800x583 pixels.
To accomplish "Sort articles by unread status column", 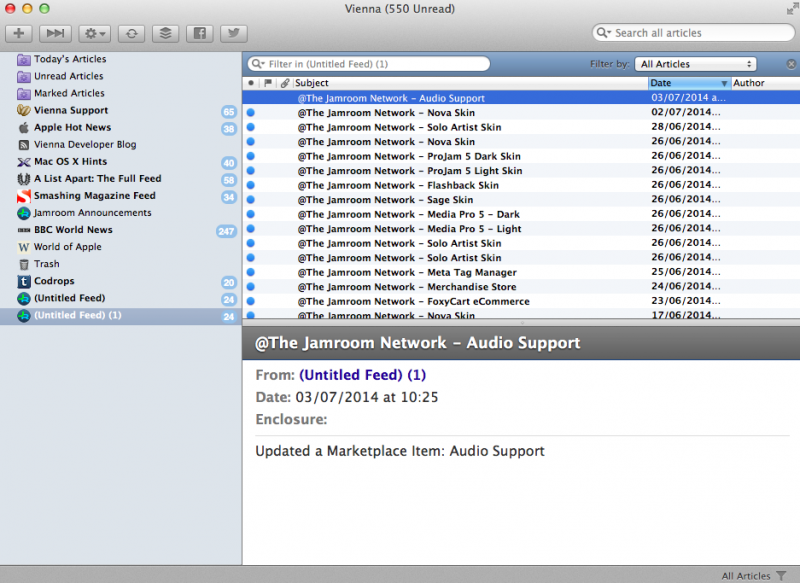I will pos(250,83).
